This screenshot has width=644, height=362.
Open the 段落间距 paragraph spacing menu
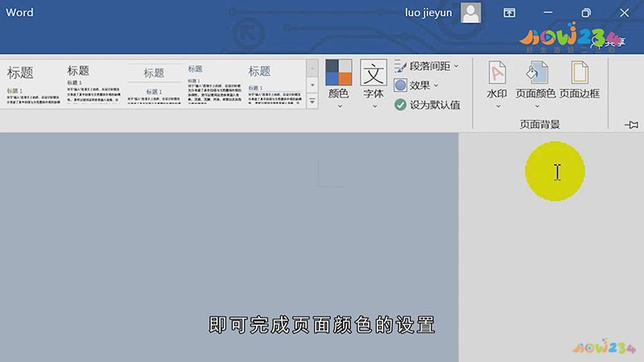point(427,66)
